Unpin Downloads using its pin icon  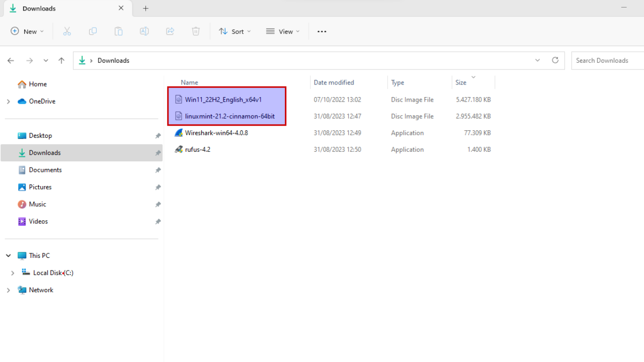tap(158, 153)
